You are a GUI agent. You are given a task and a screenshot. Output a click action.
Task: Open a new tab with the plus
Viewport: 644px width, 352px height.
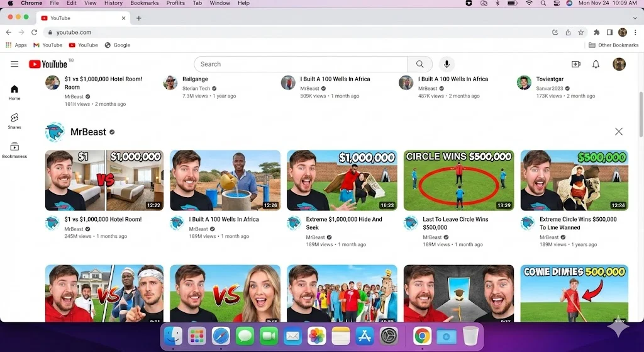pyautogui.click(x=139, y=18)
